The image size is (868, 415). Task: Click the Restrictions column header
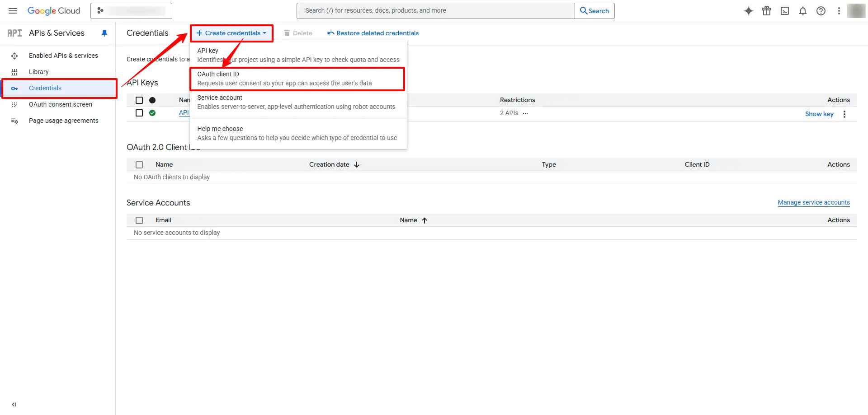[x=517, y=100]
